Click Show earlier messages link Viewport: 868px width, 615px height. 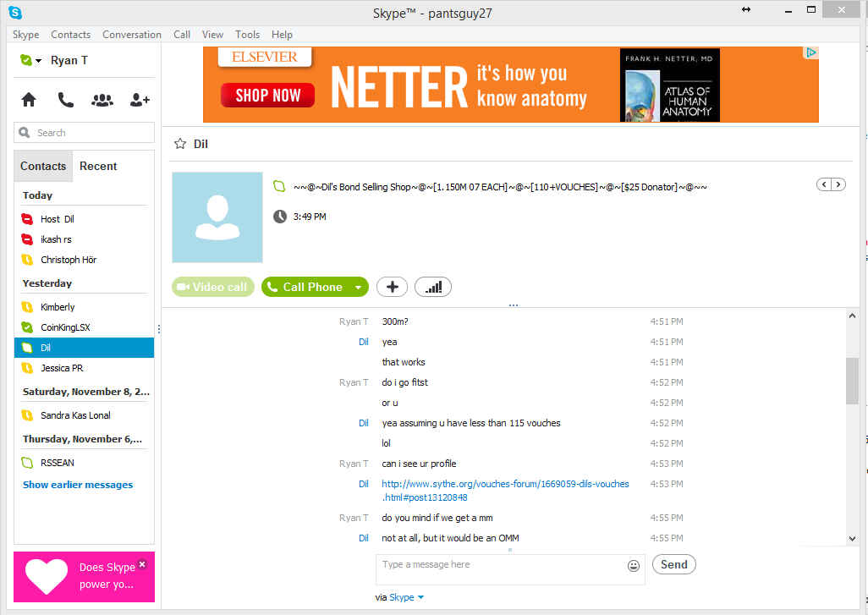[78, 485]
